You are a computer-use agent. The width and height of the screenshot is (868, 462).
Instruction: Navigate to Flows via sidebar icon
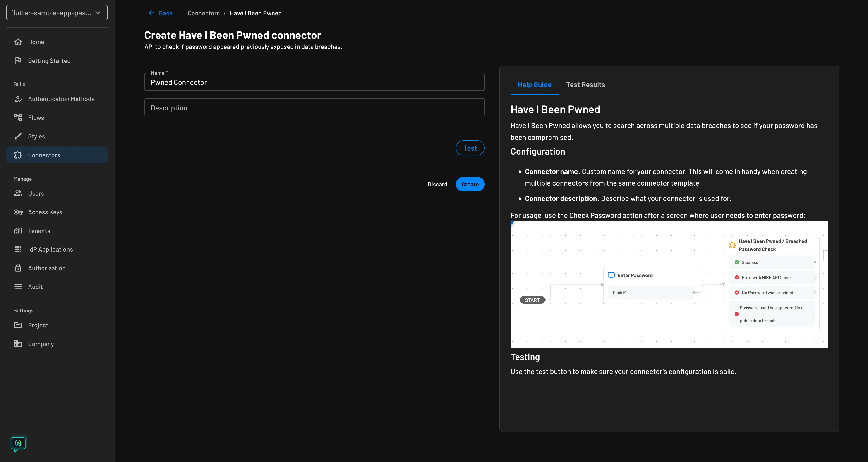click(x=19, y=117)
